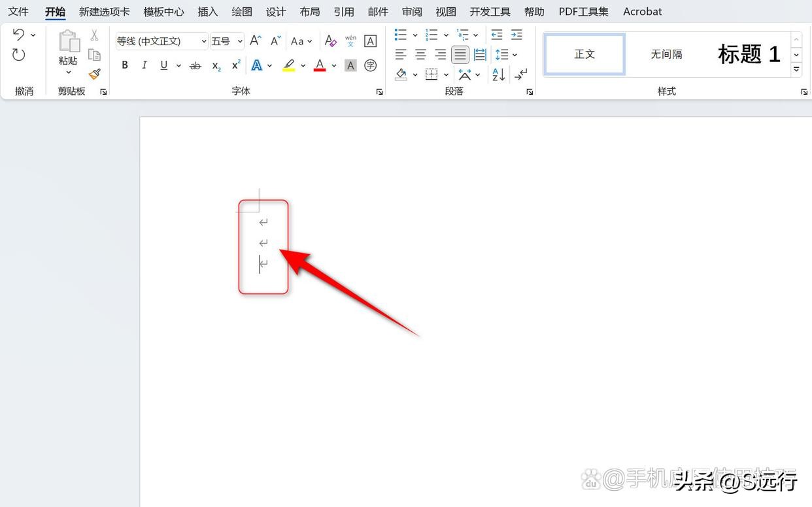
Task: Increase font size with the grow icon
Action: tap(256, 41)
